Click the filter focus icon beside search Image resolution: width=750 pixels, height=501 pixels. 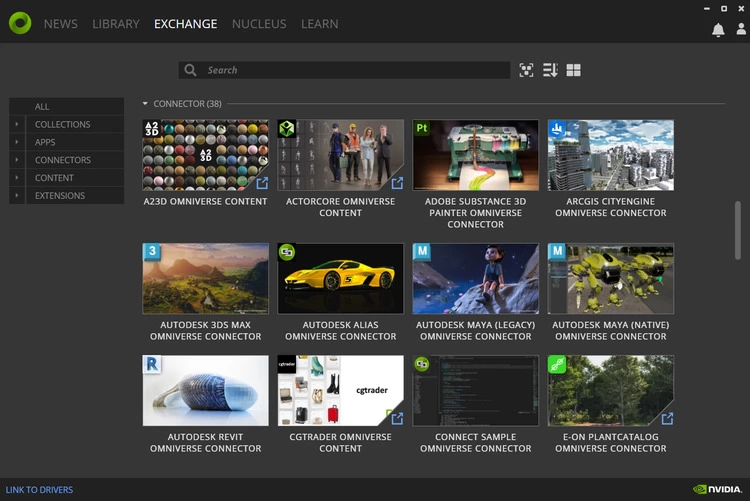point(527,70)
